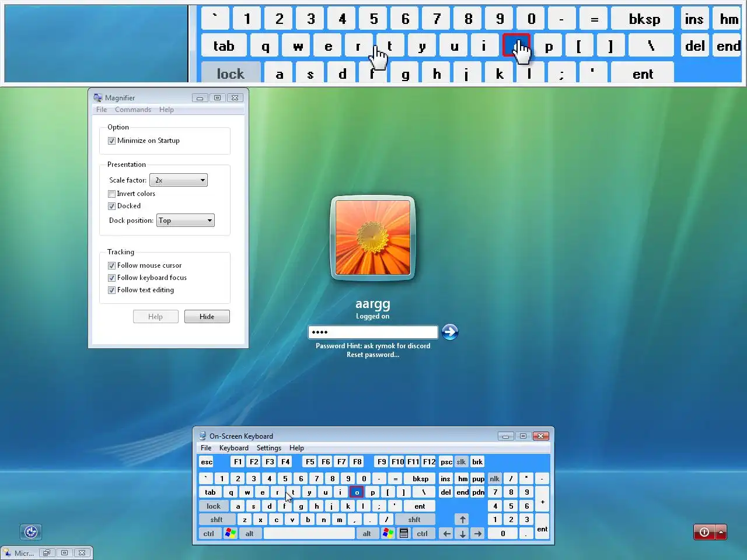Click the space bar on On-Screen Keyboard
Viewport: 747px width, 560px height.
click(309, 533)
